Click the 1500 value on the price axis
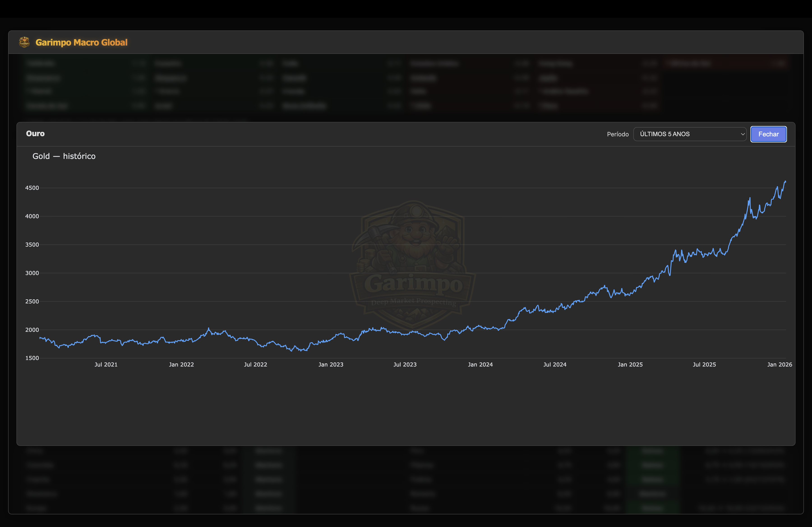 (32, 358)
